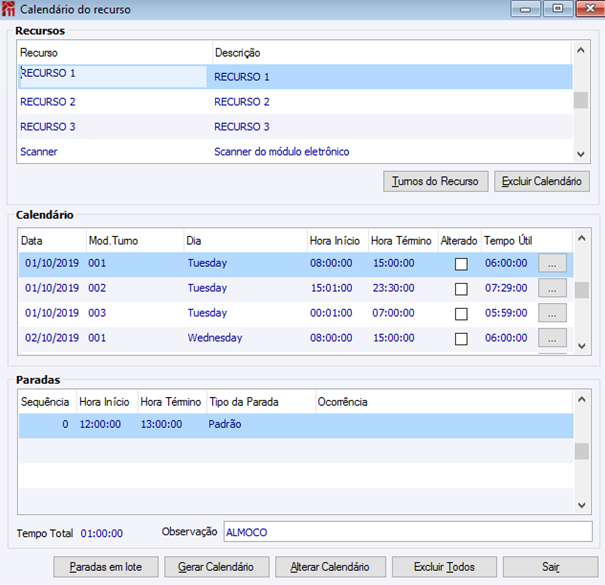The width and height of the screenshot is (605, 585).
Task: Open details button for 01/10/2019 shift 002
Action: [x=552, y=288]
